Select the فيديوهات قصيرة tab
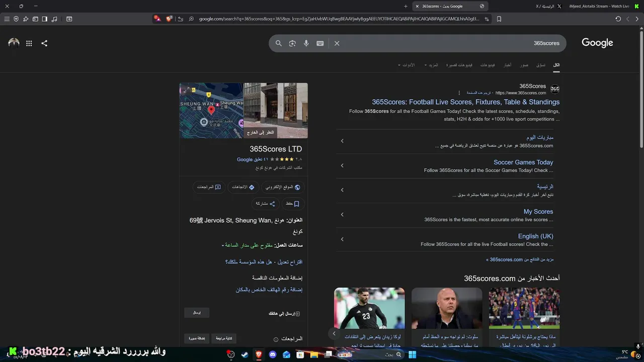The image size is (644, 362). pyautogui.click(x=459, y=65)
